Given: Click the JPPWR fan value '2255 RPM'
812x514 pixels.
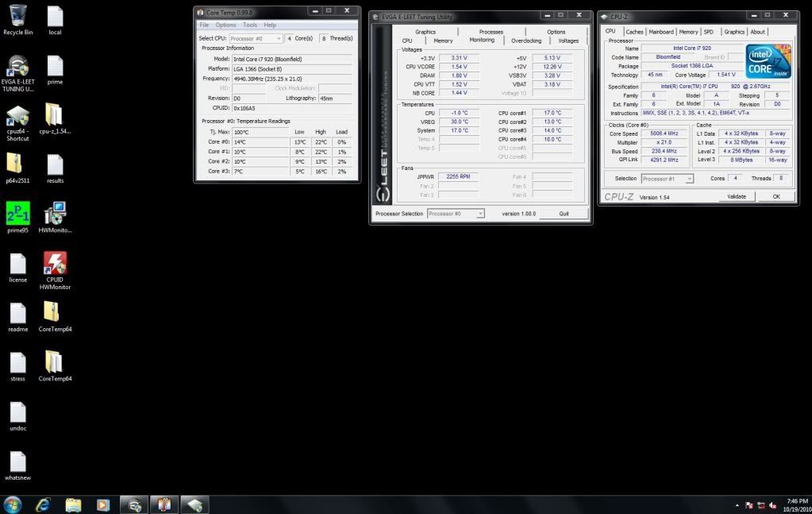Looking at the screenshot, I should coord(458,176).
